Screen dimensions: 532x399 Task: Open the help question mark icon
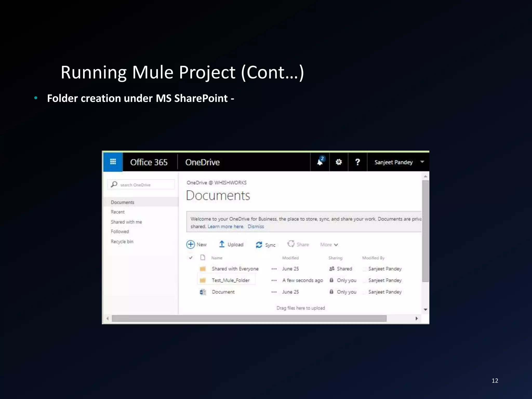[x=358, y=162]
